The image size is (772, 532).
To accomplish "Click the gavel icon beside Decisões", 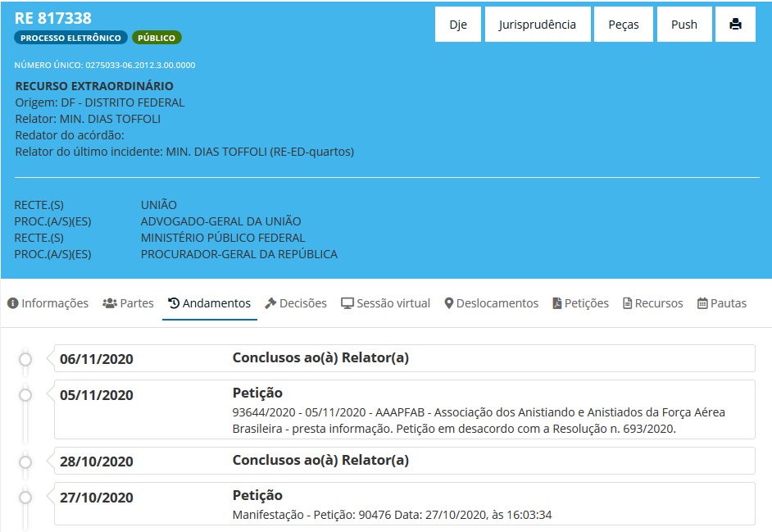I will click(x=270, y=303).
